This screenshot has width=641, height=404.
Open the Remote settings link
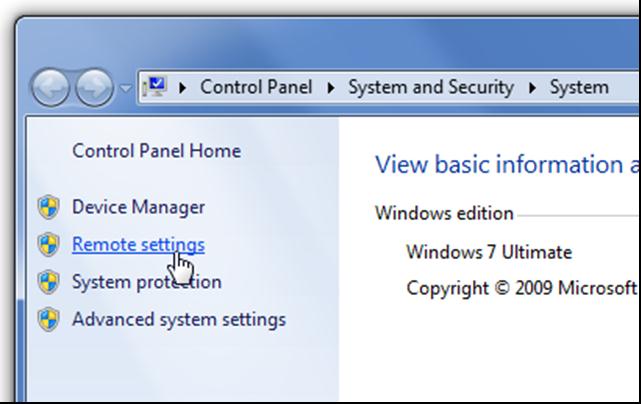coord(138,244)
